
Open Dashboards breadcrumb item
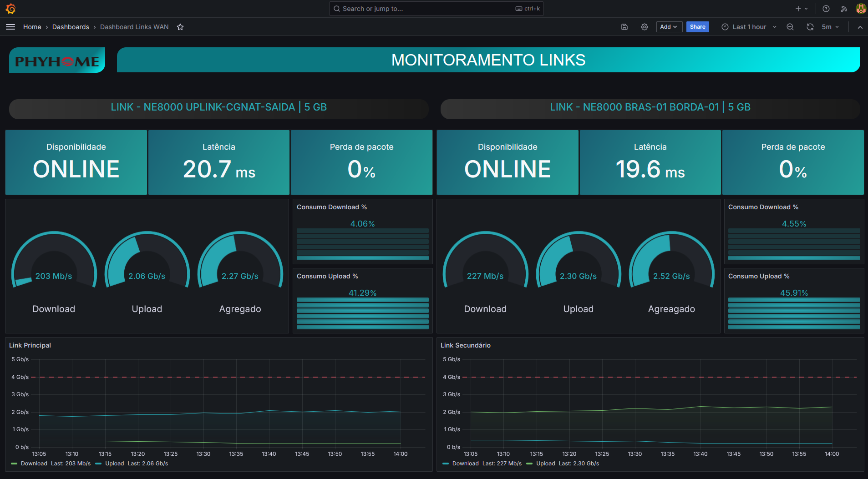coord(71,27)
